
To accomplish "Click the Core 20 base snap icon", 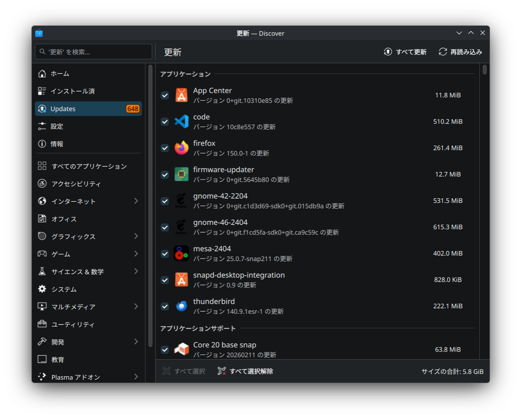I will click(181, 350).
